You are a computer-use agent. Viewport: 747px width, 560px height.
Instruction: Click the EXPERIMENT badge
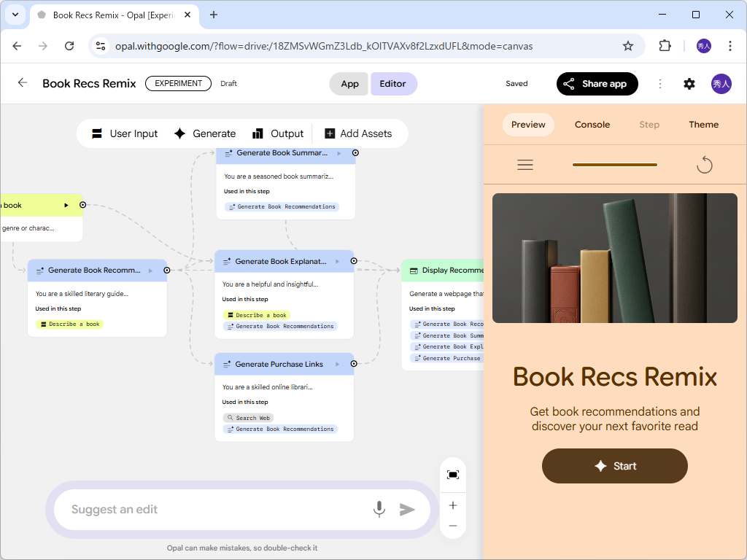pos(178,83)
